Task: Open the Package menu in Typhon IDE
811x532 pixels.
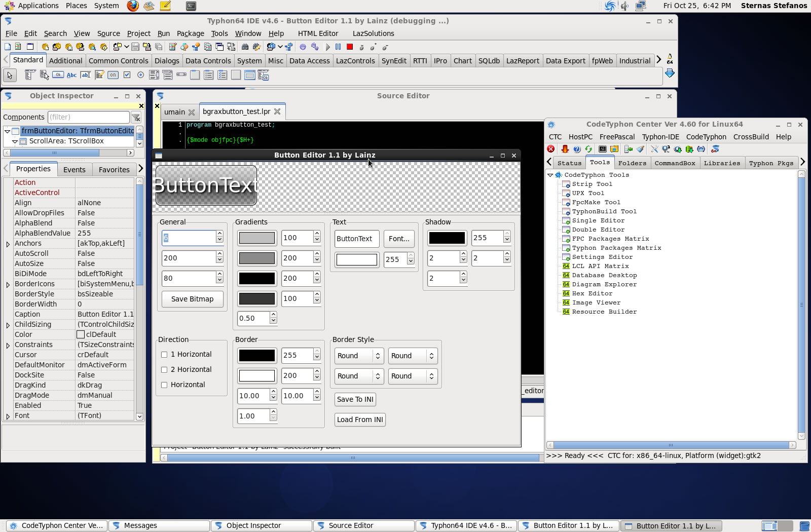Action: click(190, 33)
